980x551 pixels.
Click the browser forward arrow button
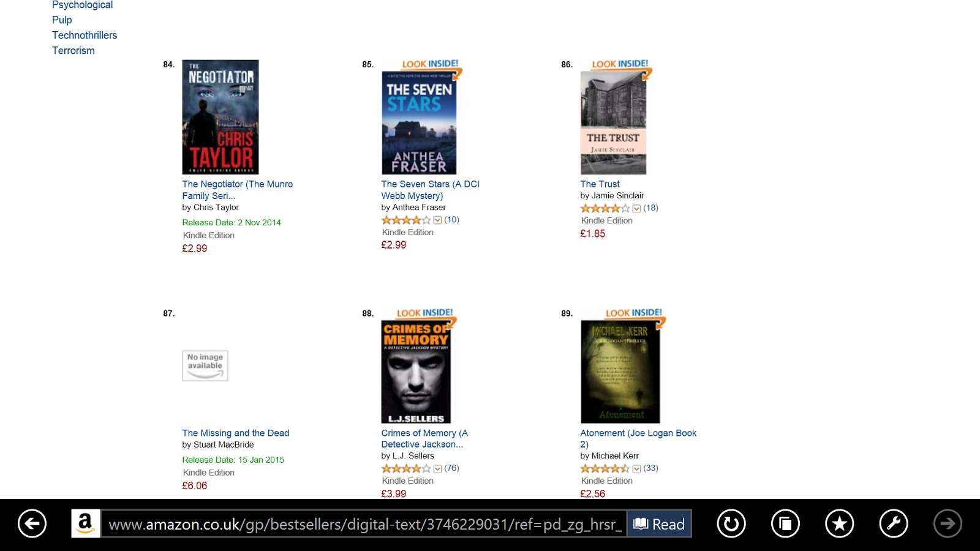coord(948,524)
